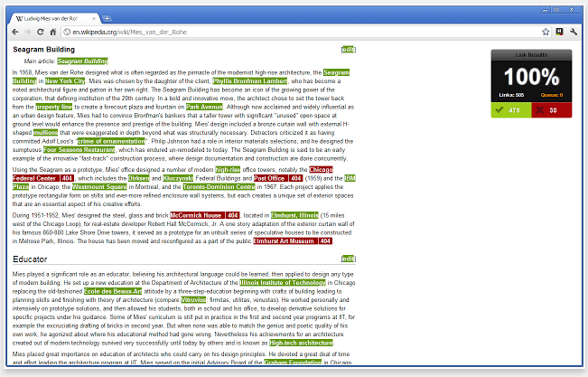Open the Graham Foundation link

[293, 362]
